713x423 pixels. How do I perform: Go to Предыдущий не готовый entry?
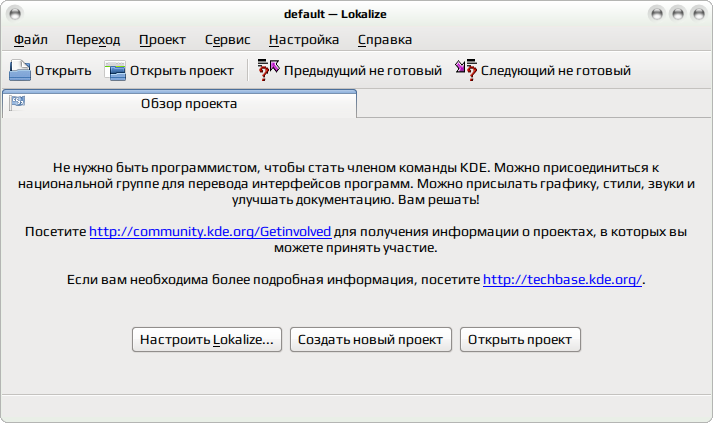click(350, 70)
